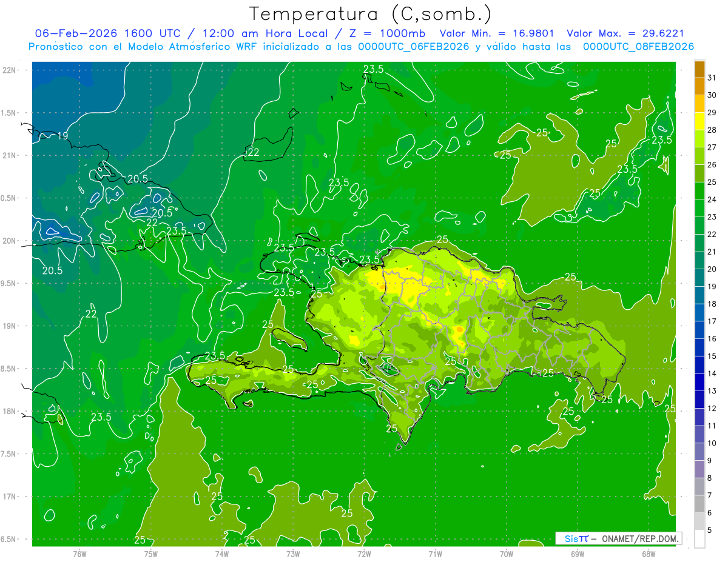Pick the bright yellow legend swatch between 28 and 29
Screen dimensions: 728x562
pos(699,121)
